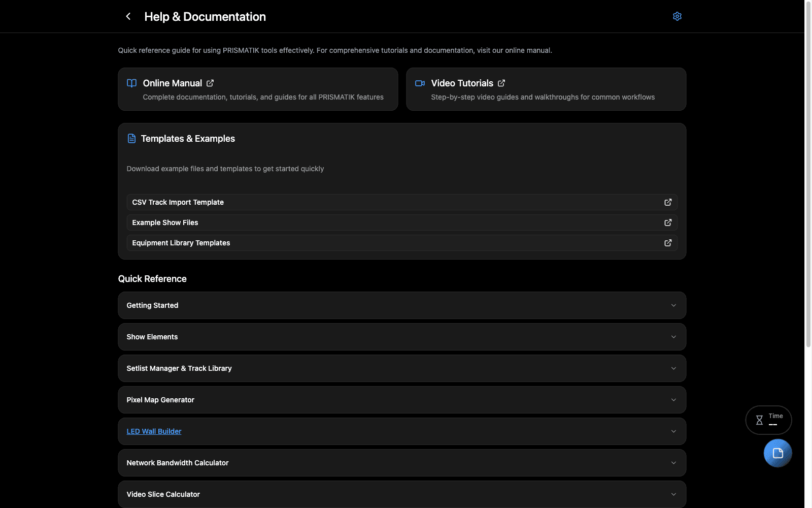Click 'Download example files and templates' description

pyautogui.click(x=225, y=169)
